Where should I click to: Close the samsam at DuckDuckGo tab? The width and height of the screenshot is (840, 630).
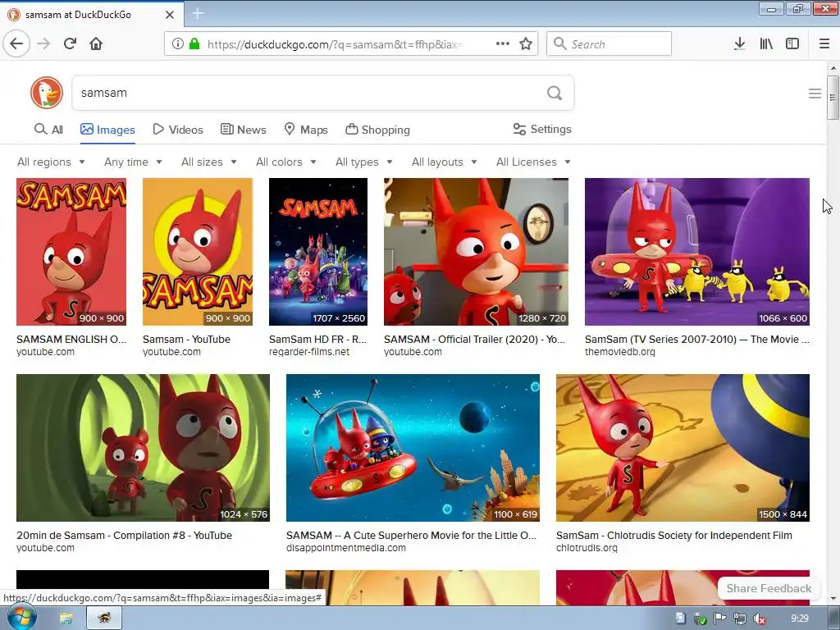coord(169,15)
